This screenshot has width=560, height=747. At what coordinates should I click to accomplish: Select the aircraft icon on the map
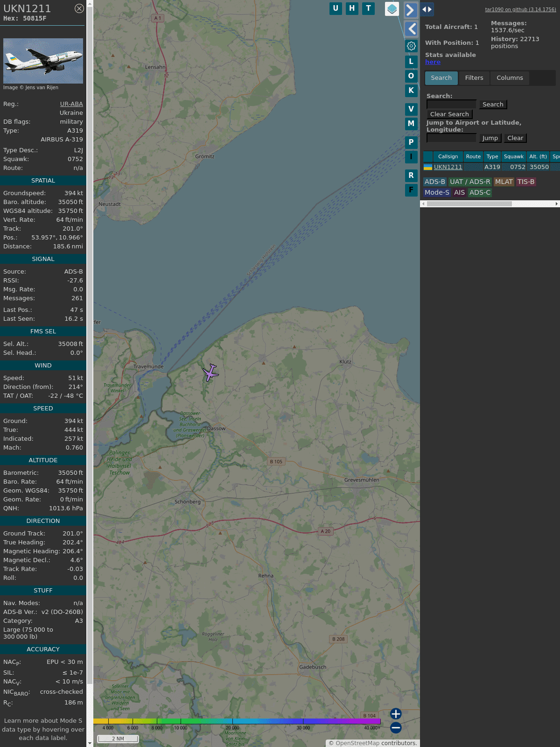210,373
